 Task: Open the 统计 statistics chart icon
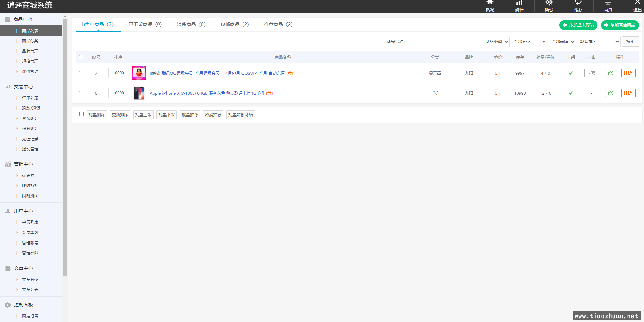click(519, 2)
